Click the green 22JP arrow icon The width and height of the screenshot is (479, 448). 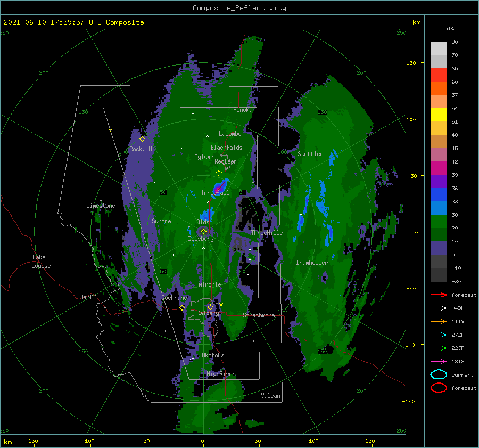point(439,348)
